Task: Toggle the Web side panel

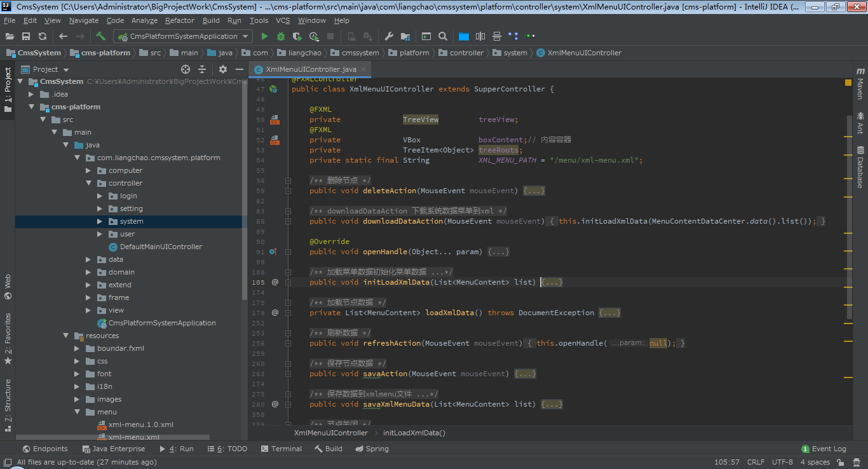Action: (x=8, y=287)
